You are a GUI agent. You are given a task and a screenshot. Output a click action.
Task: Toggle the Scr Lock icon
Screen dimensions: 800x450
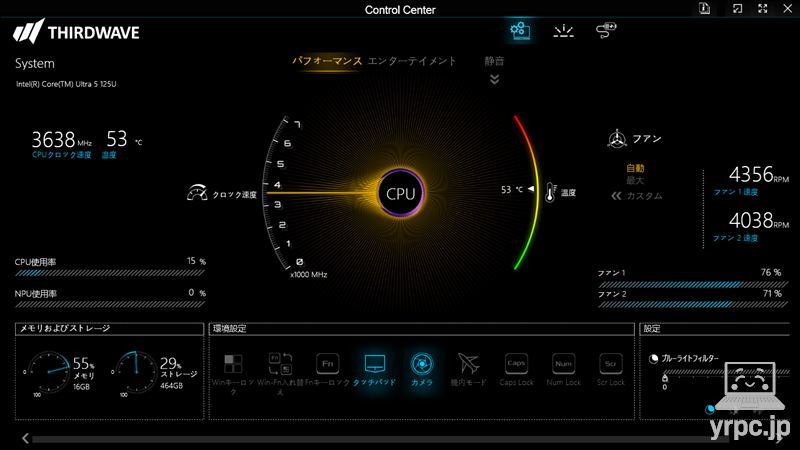(610, 364)
